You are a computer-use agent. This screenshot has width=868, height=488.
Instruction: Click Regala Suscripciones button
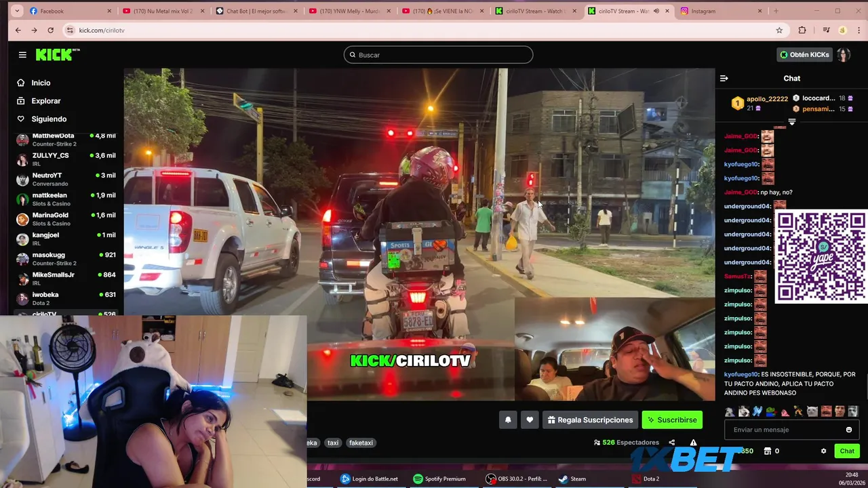click(590, 420)
